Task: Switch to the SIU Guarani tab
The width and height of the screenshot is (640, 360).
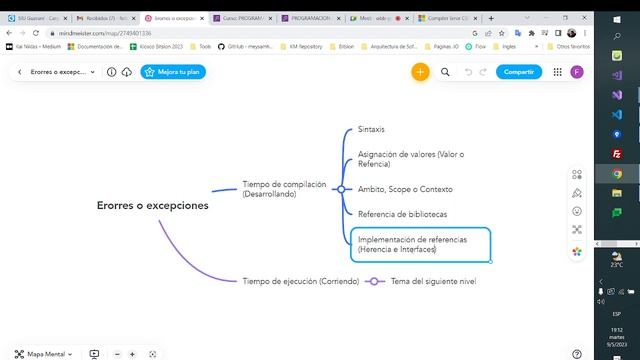Action: [x=38, y=18]
